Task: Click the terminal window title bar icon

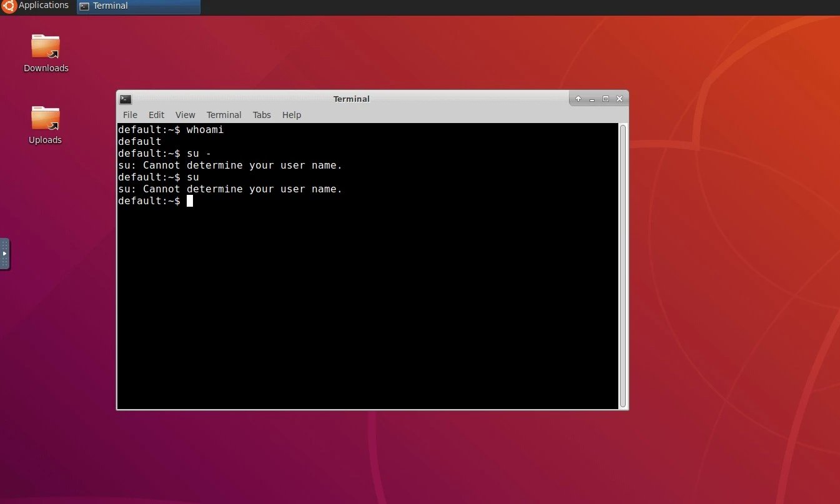Action: 126,99
